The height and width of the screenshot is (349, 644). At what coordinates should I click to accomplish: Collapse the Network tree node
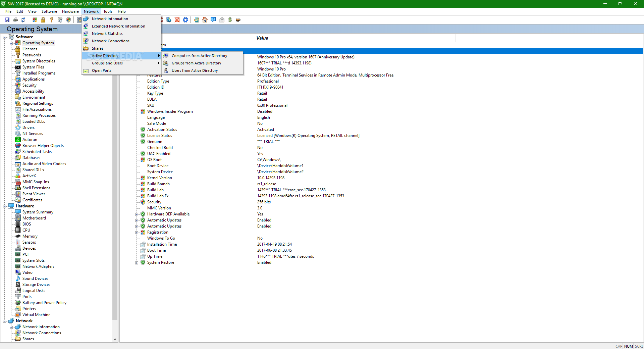pos(5,321)
